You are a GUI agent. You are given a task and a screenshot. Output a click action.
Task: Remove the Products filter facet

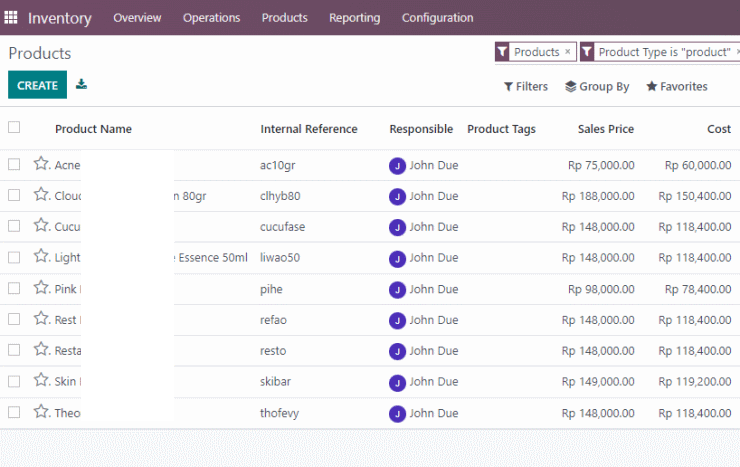pyautogui.click(x=568, y=51)
